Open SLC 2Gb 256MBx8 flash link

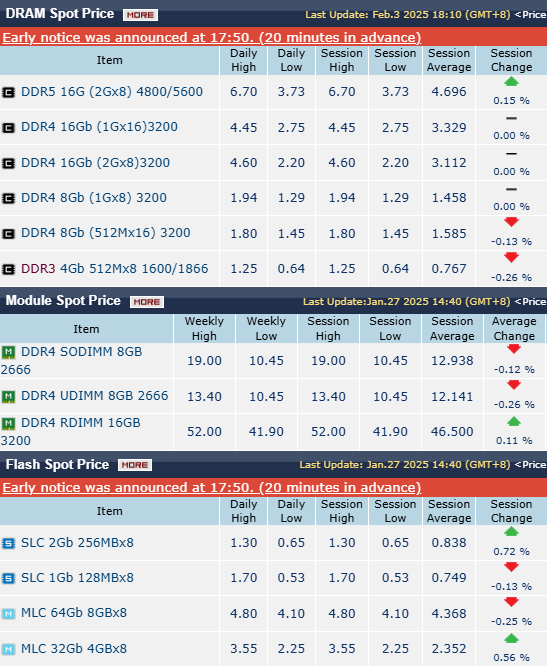click(x=77, y=543)
